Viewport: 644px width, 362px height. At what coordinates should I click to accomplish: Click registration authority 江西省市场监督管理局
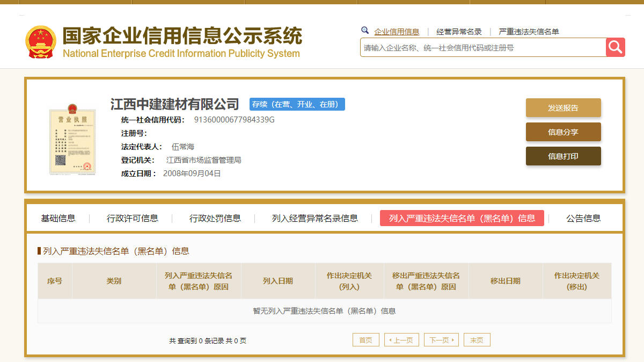pyautogui.click(x=203, y=160)
